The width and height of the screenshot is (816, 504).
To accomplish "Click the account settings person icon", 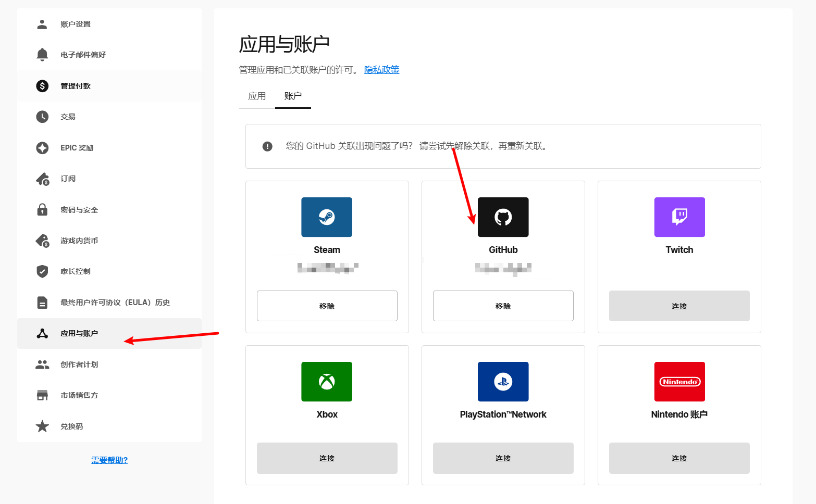I will pyautogui.click(x=42, y=24).
